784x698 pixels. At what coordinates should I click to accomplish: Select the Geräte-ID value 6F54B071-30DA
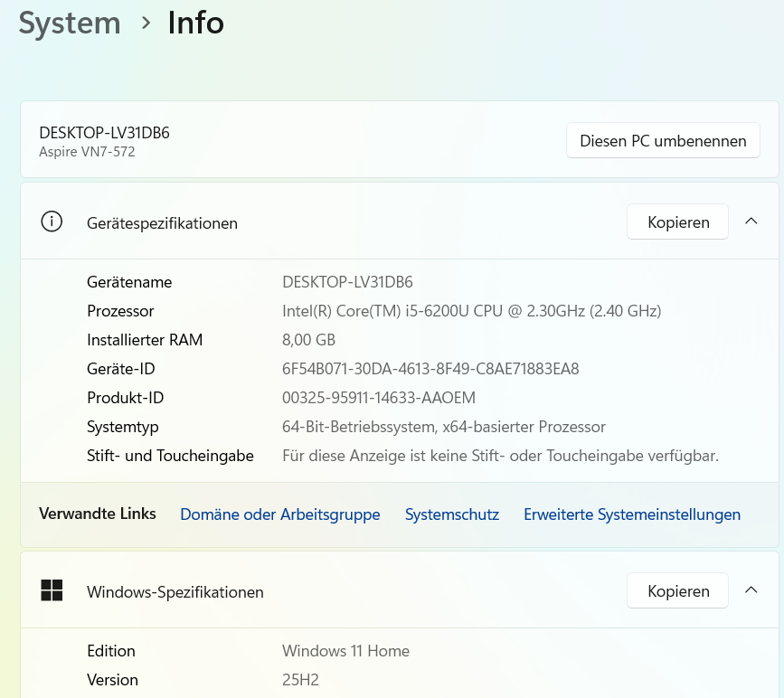pos(430,369)
